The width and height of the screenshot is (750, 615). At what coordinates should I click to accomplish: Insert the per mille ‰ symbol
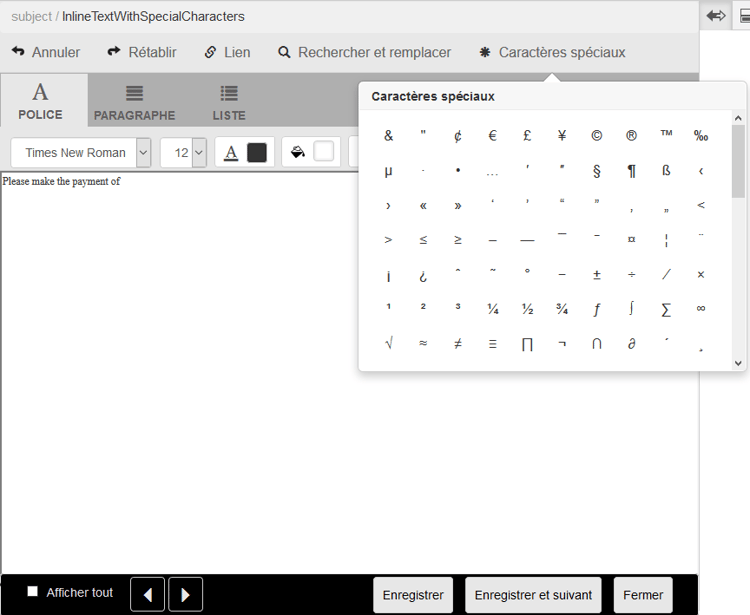pyautogui.click(x=701, y=136)
